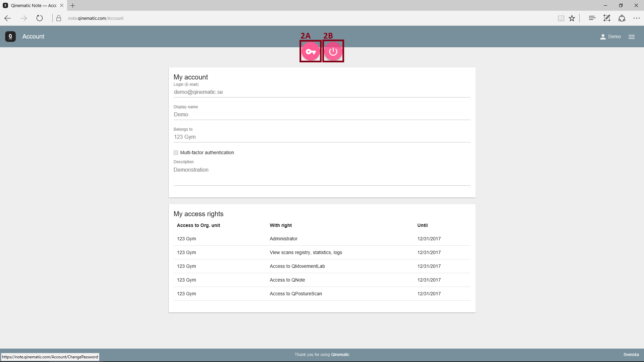Add page to favorites with star icon
The image size is (644, 362).
coord(572,18)
